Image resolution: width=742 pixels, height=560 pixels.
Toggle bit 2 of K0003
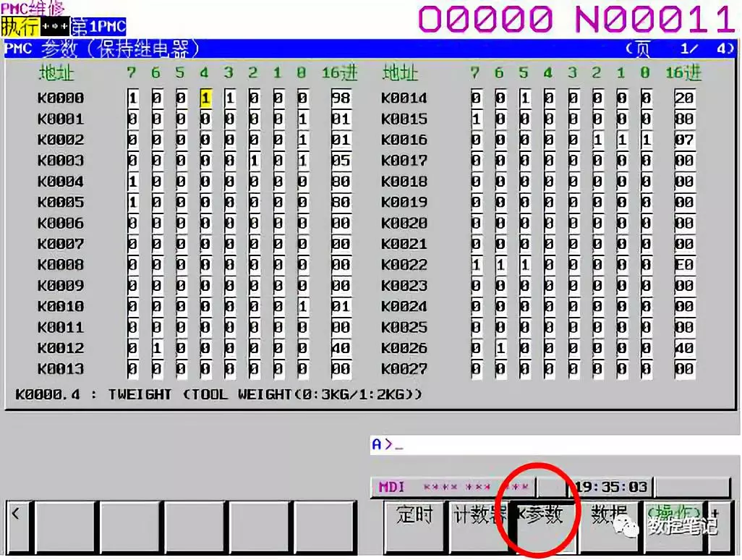pyautogui.click(x=254, y=161)
